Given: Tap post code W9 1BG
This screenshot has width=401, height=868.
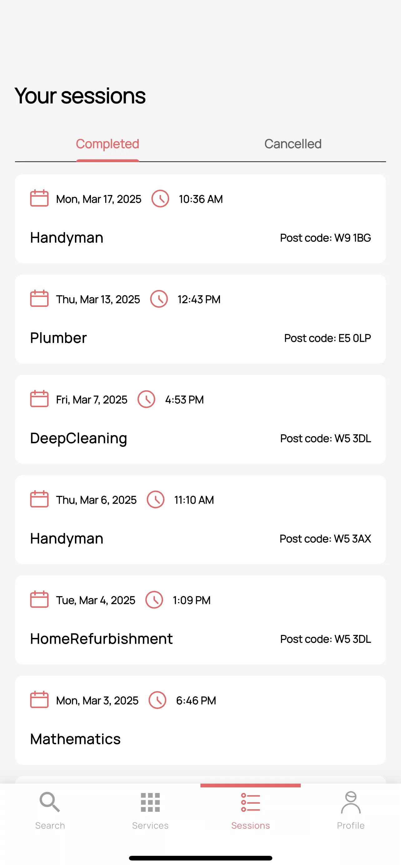Looking at the screenshot, I should pos(325,238).
